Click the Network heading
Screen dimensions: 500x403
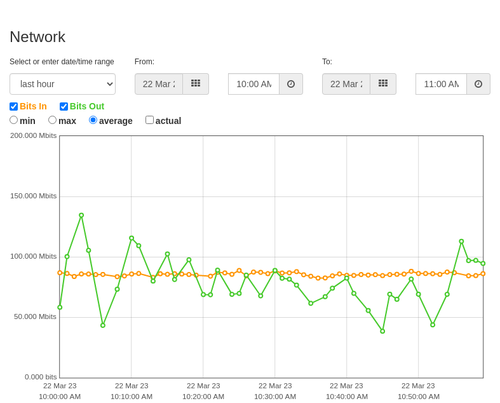pos(38,37)
